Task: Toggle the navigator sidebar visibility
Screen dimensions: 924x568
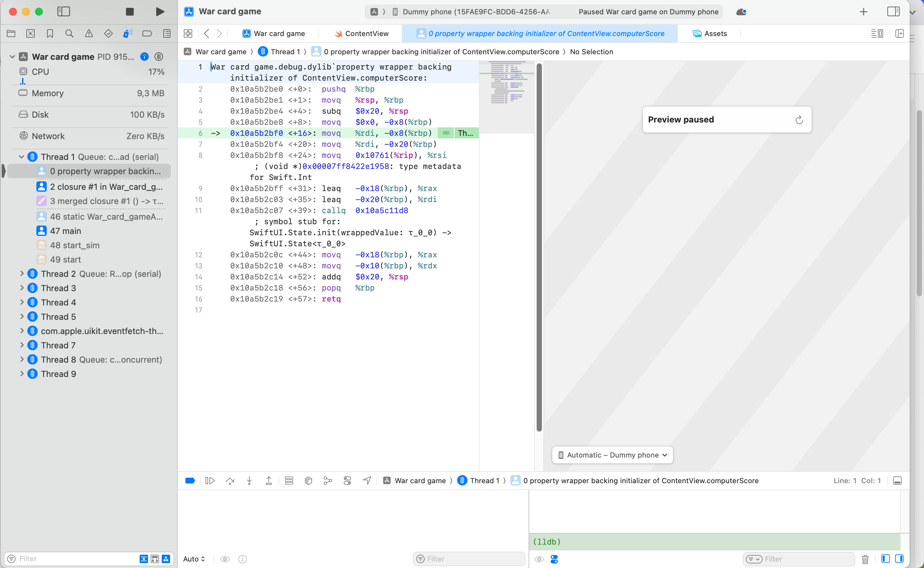Action: coord(63,12)
